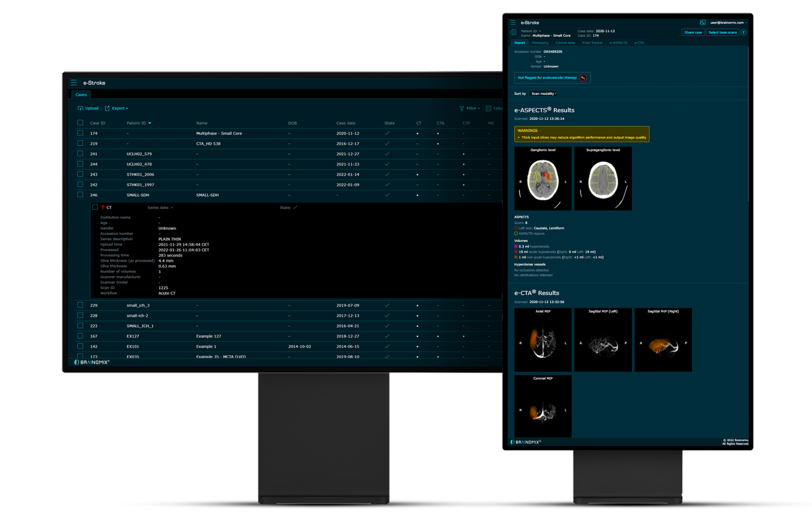Click the Share case button
812x522 pixels.
(x=693, y=32)
